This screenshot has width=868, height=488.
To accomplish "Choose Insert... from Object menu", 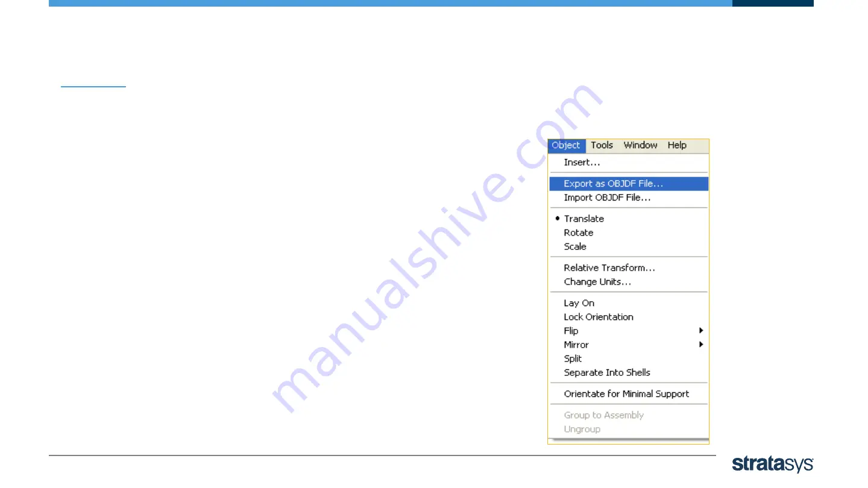I will click(x=629, y=162).
